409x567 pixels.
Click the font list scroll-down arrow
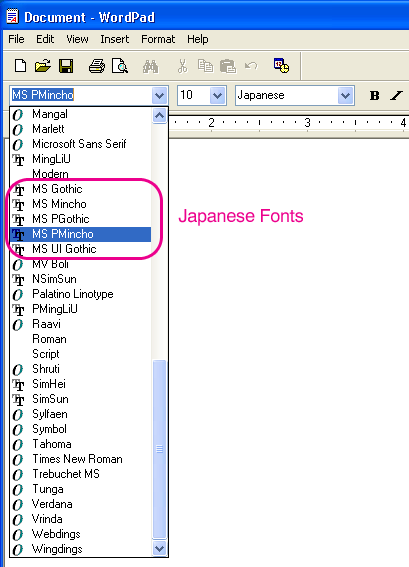point(159,549)
